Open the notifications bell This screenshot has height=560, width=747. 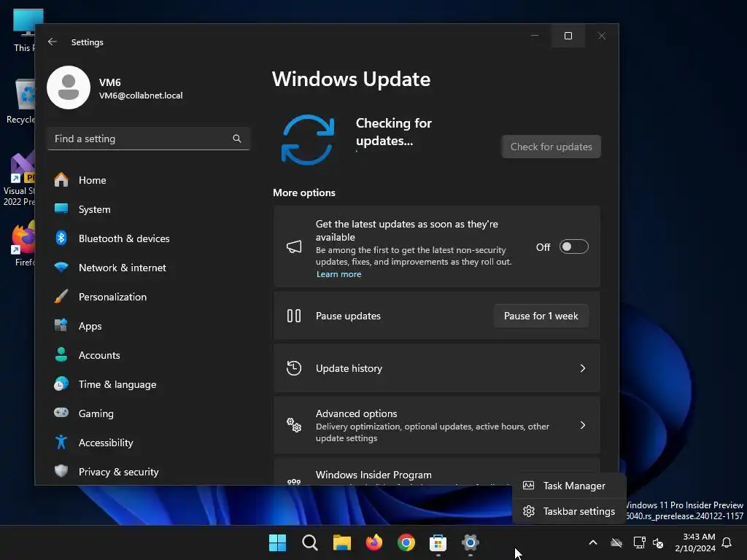tap(727, 542)
